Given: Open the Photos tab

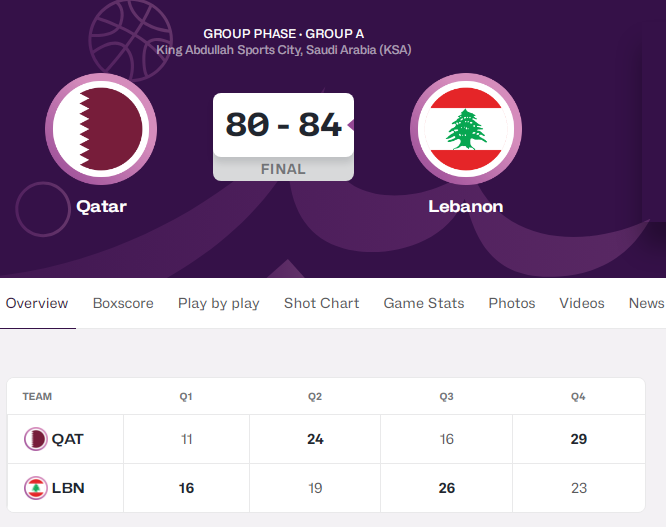Looking at the screenshot, I should point(512,303).
